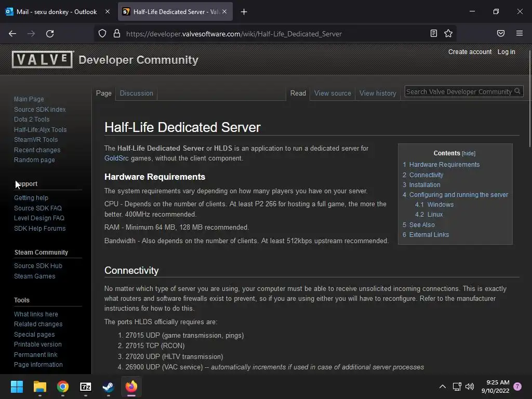Open SDK Help Forums link
Viewport: 532px width, 399px height.
click(39, 229)
